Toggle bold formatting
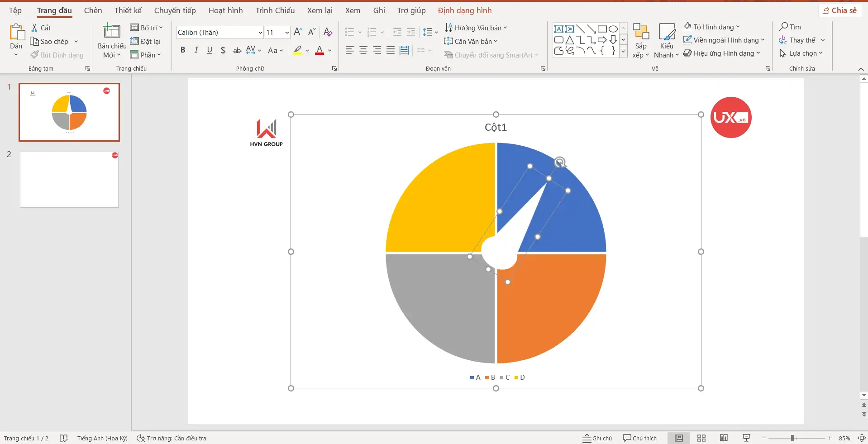Screen dimensions: 868x444 183,50
